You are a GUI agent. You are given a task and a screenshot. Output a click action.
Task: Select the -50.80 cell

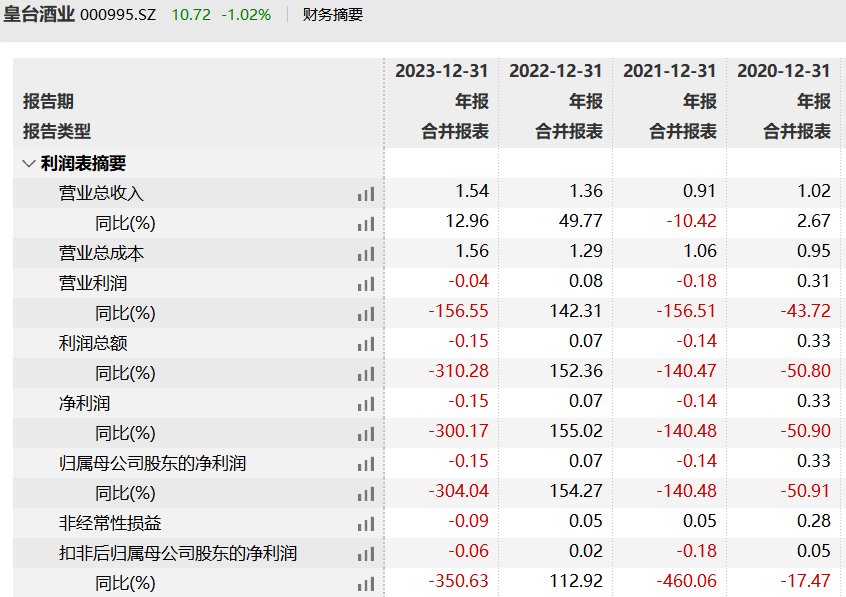coord(806,371)
